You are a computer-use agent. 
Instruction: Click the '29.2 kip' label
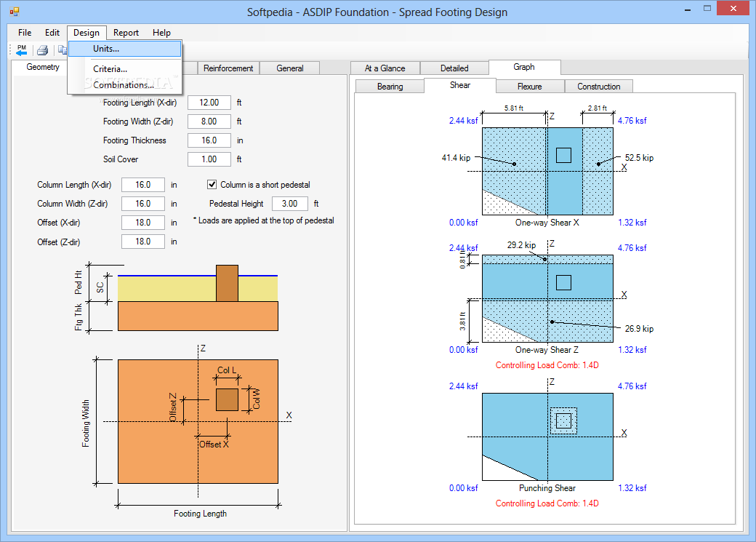[521, 245]
